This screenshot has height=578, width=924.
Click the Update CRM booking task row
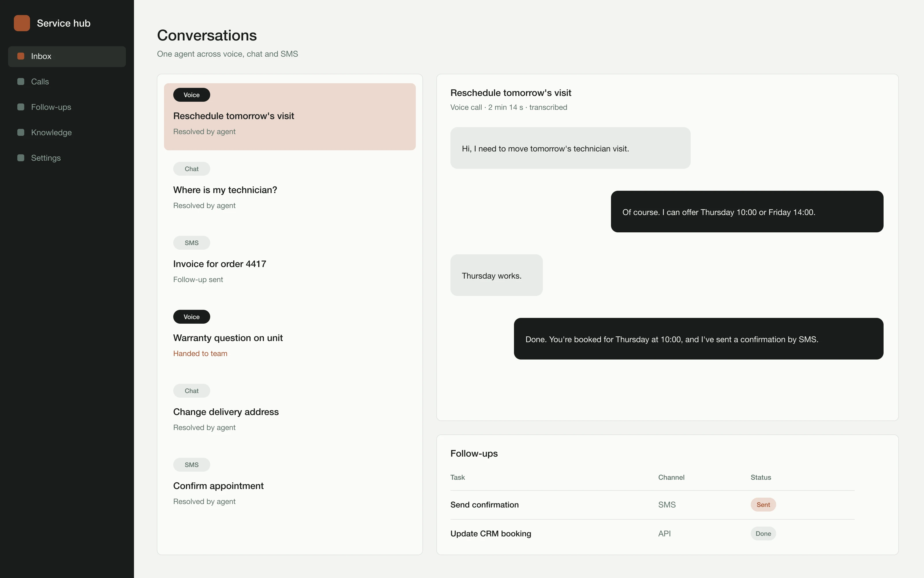[653, 534]
